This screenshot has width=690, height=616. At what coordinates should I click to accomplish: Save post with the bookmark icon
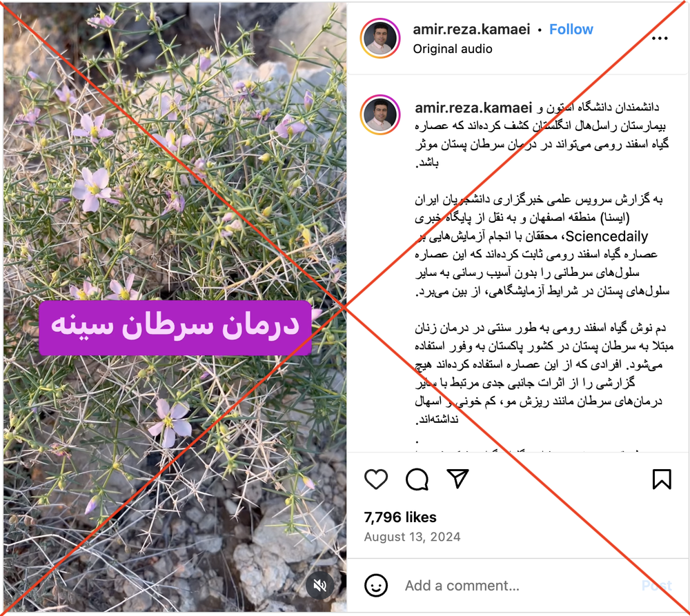point(662,479)
